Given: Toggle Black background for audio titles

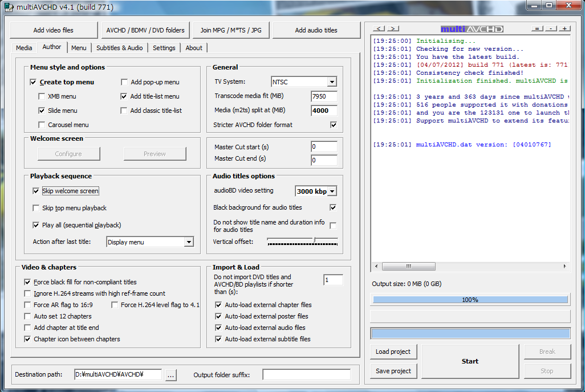Looking at the screenshot, I should click(x=333, y=207).
